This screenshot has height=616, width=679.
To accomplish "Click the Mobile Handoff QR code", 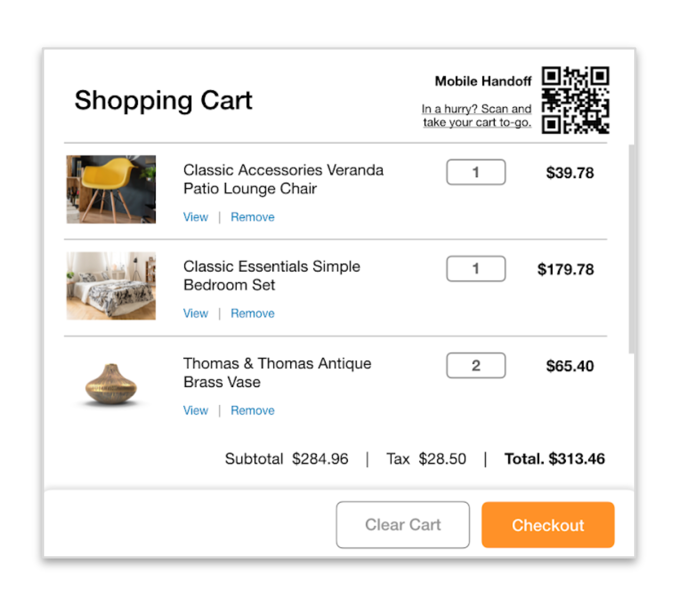I will click(x=575, y=100).
